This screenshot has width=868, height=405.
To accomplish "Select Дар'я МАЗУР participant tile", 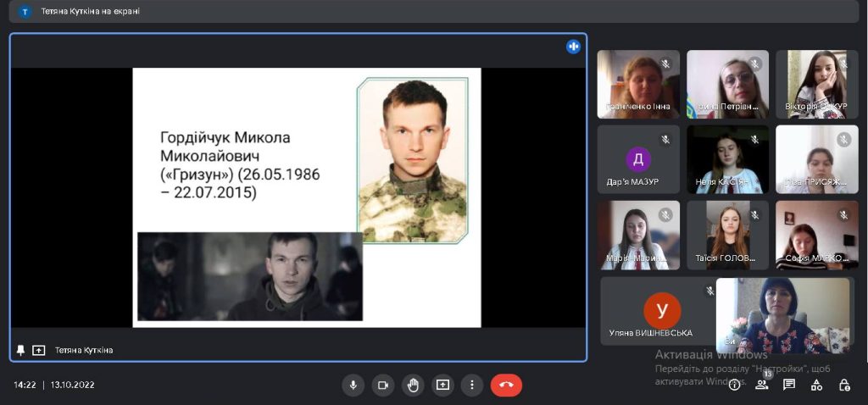I will [638, 159].
